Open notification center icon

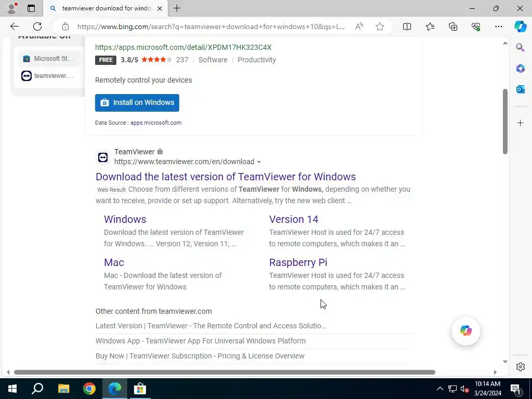[515, 389]
